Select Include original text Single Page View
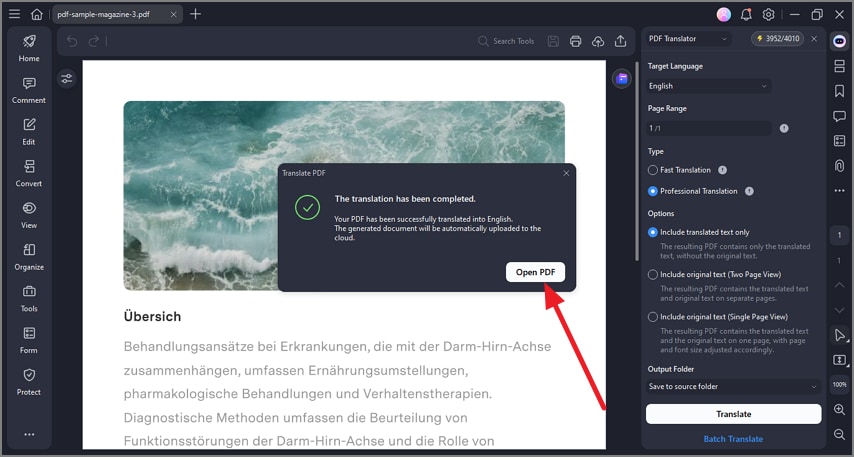This screenshot has width=854, height=457. click(x=652, y=317)
